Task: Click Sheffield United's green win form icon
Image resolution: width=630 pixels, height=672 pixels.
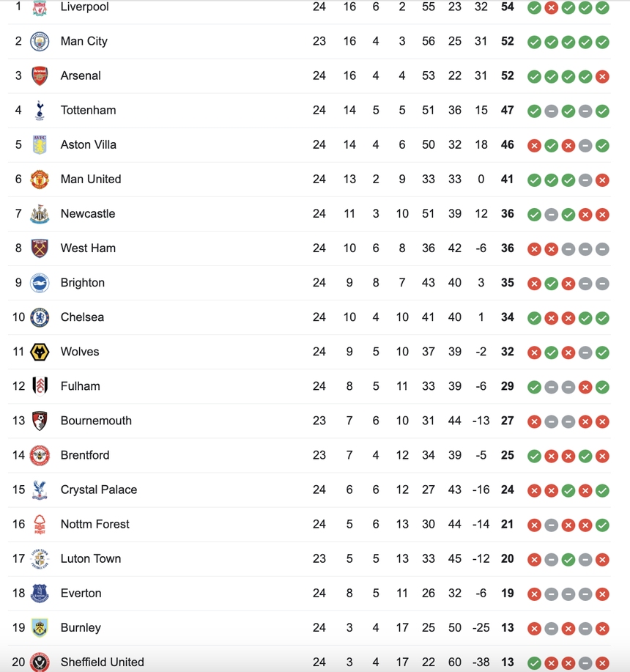Action: click(x=535, y=662)
